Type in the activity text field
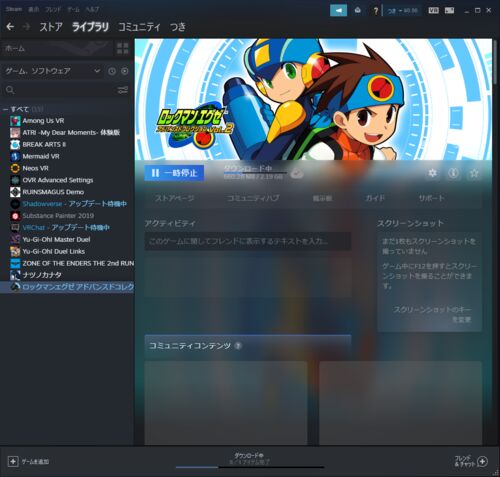This screenshot has height=477, width=500. coord(248,241)
